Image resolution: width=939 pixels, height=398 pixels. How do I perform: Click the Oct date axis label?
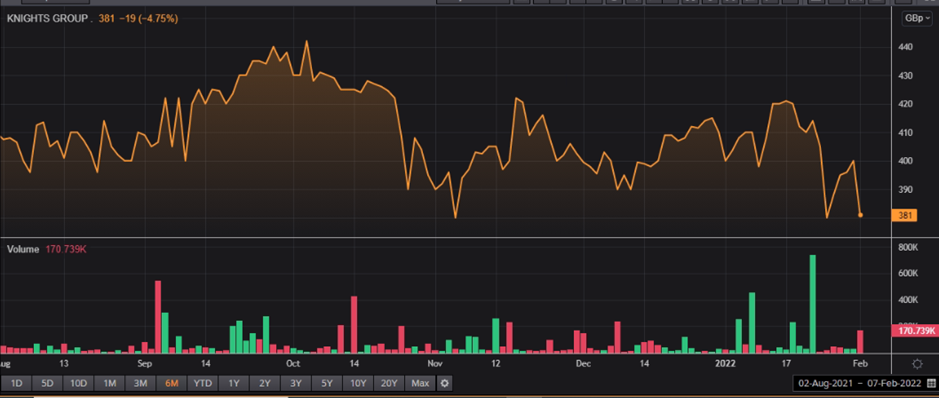click(293, 363)
